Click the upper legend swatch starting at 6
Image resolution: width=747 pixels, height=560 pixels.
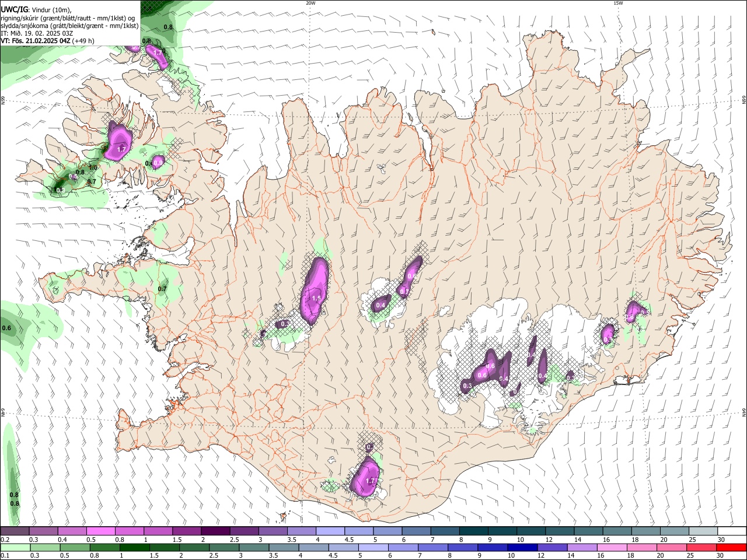417,531
